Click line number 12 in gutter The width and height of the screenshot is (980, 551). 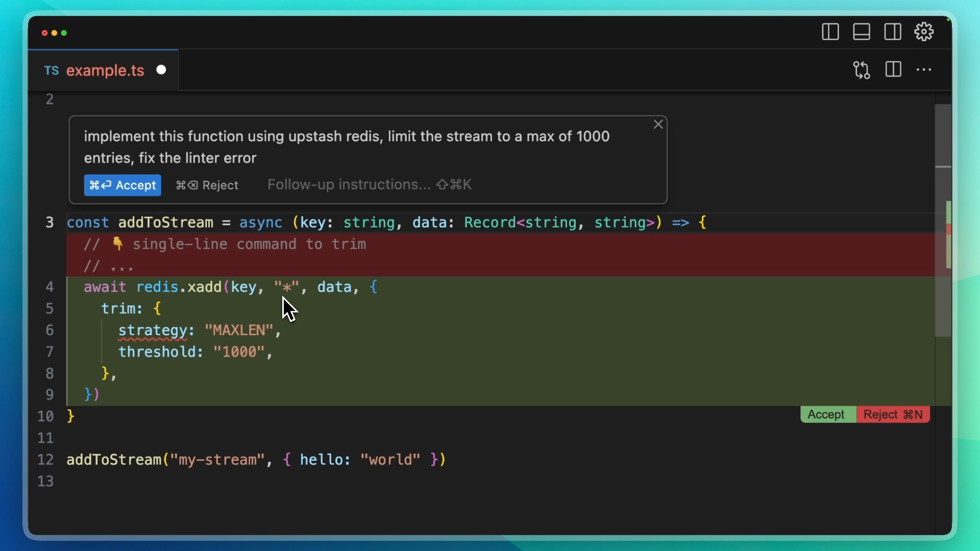point(45,460)
